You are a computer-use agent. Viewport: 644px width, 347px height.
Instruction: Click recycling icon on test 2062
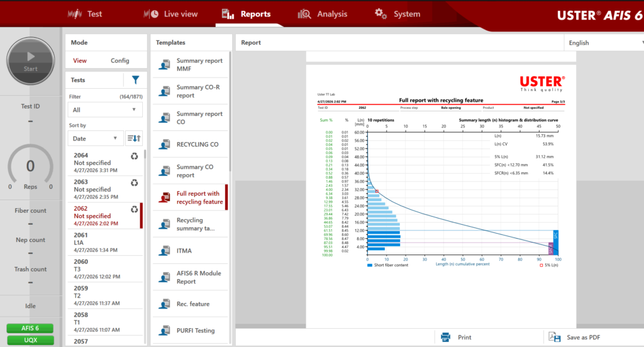[x=135, y=210]
